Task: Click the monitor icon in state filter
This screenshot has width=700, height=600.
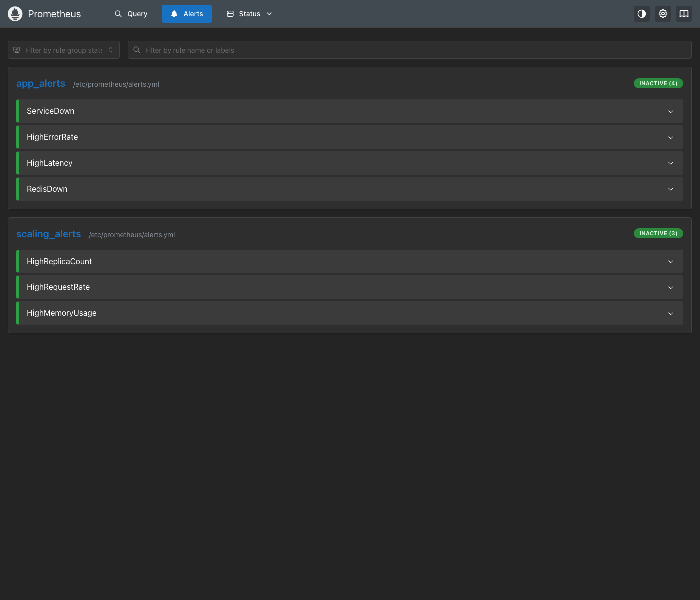Action: pyautogui.click(x=17, y=50)
